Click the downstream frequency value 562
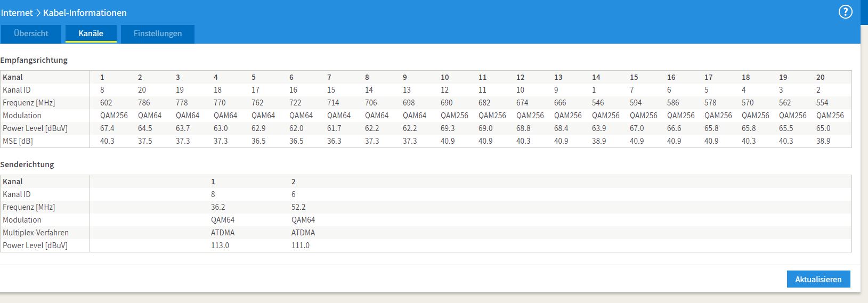Screen dimensions: 868x303 pyautogui.click(x=785, y=103)
